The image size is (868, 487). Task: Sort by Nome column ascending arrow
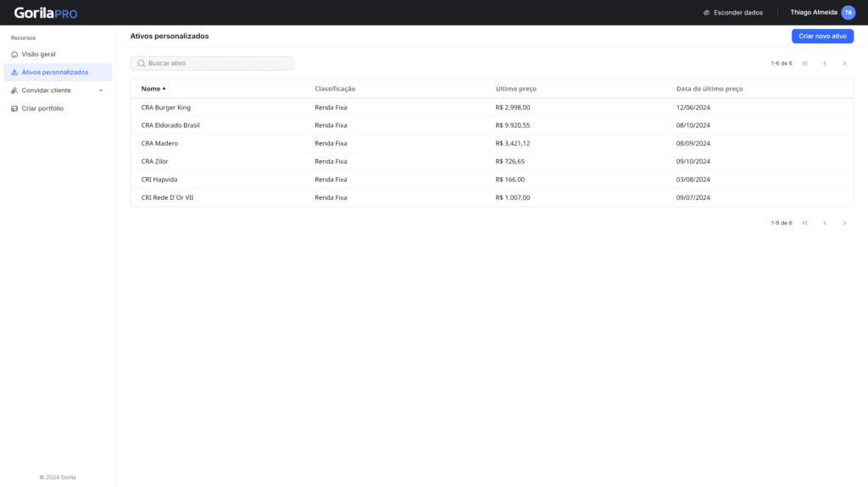[x=164, y=89]
